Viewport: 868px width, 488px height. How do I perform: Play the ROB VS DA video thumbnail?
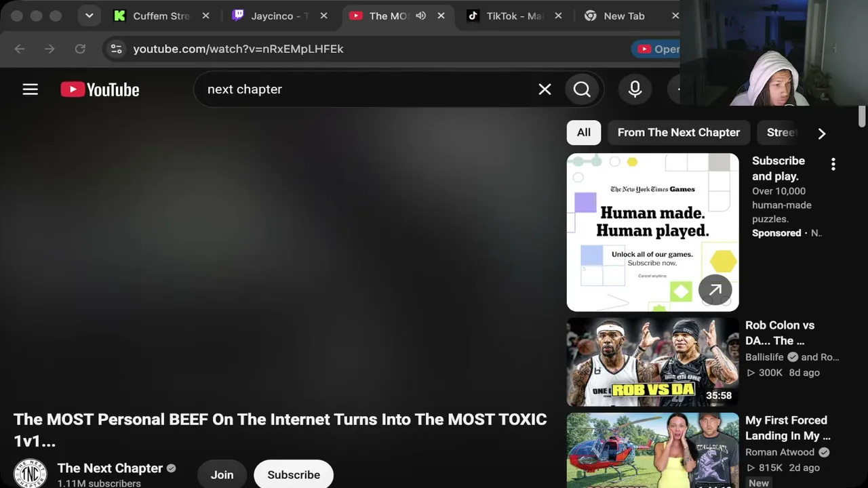point(652,362)
